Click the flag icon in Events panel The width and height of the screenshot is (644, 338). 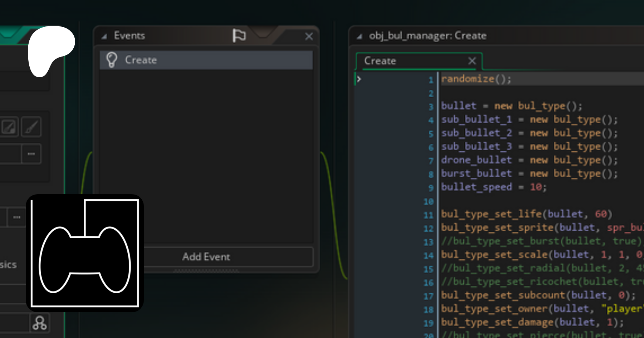(239, 35)
